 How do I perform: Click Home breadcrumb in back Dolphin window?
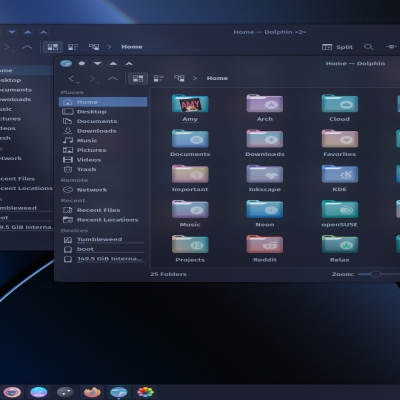[x=132, y=47]
